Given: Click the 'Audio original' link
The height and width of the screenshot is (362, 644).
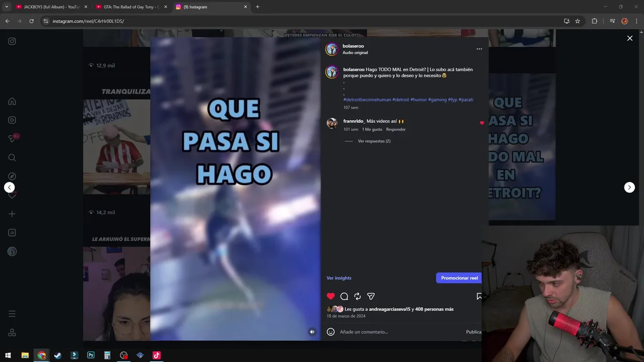Looking at the screenshot, I should click(355, 53).
